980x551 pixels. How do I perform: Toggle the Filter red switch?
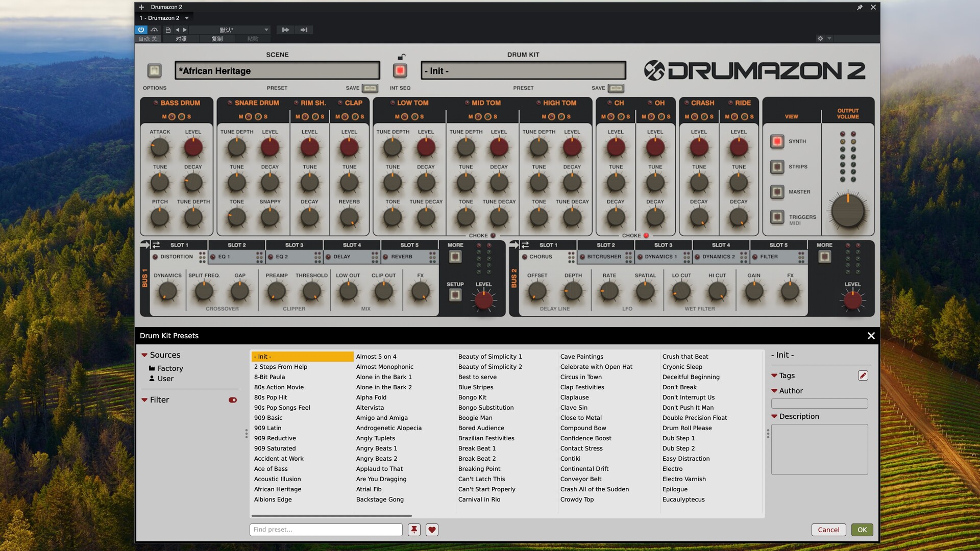233,400
